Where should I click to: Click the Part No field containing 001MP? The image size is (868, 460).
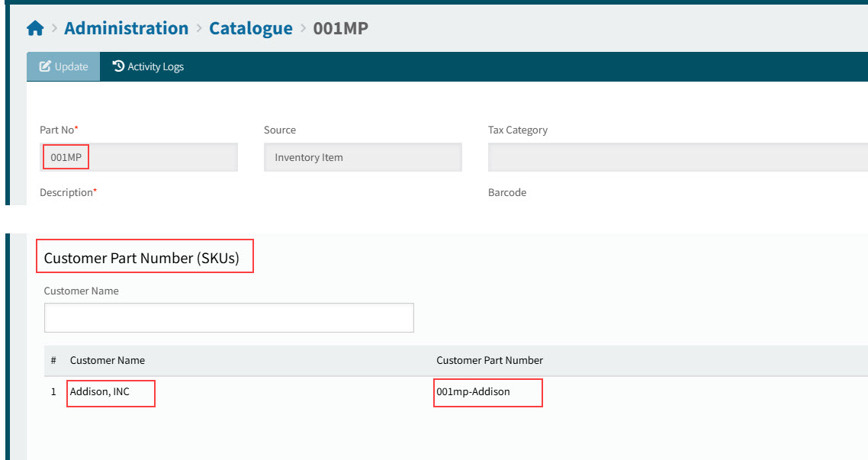pos(138,157)
